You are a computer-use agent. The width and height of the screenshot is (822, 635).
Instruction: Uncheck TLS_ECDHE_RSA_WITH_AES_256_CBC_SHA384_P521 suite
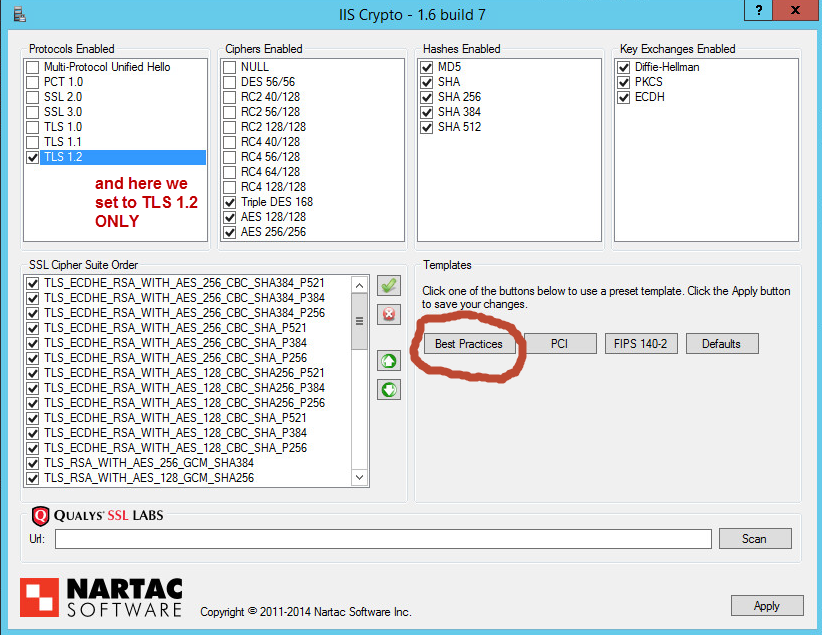click(x=33, y=283)
